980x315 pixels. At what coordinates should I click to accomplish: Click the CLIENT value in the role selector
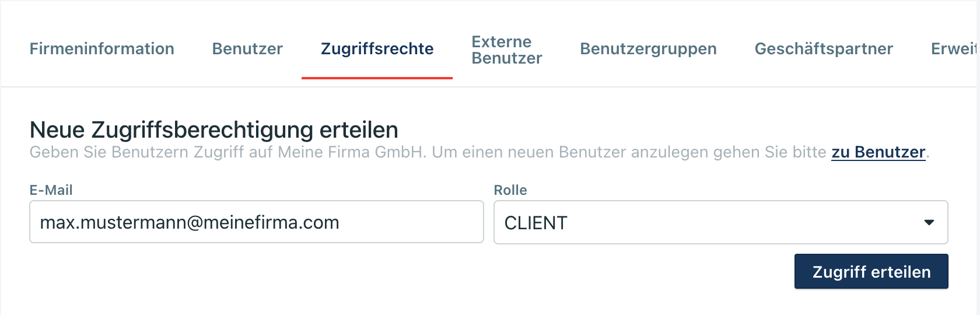point(535,223)
